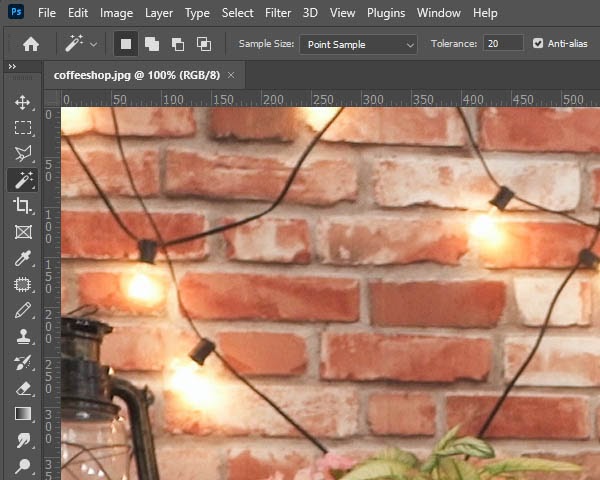This screenshot has height=480, width=600.
Task: Select the Move tool
Action: (x=22, y=103)
